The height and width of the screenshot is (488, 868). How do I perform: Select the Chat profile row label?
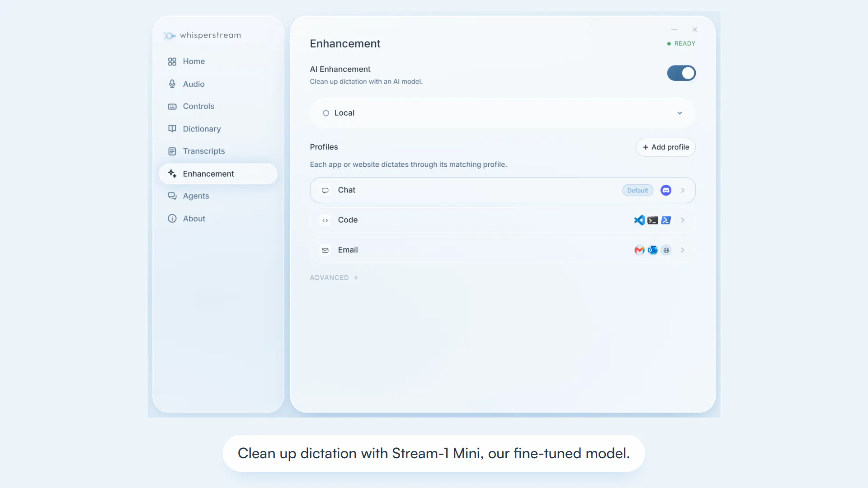coord(346,190)
